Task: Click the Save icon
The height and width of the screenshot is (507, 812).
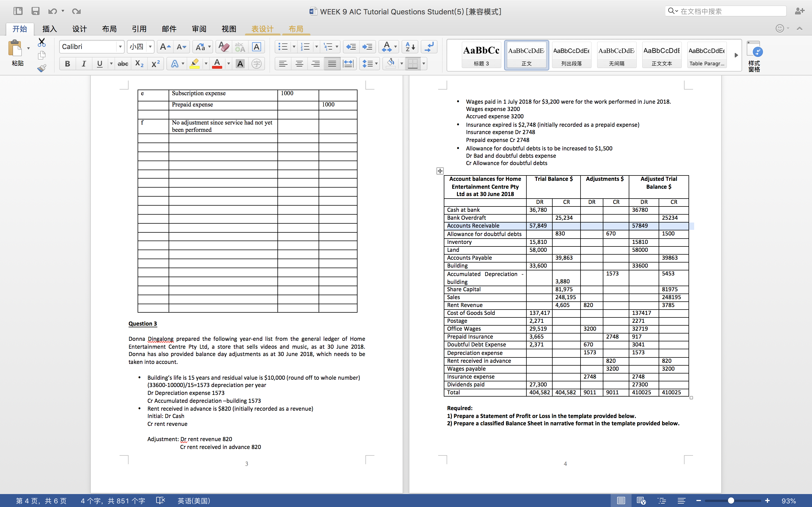Action: tap(36, 11)
